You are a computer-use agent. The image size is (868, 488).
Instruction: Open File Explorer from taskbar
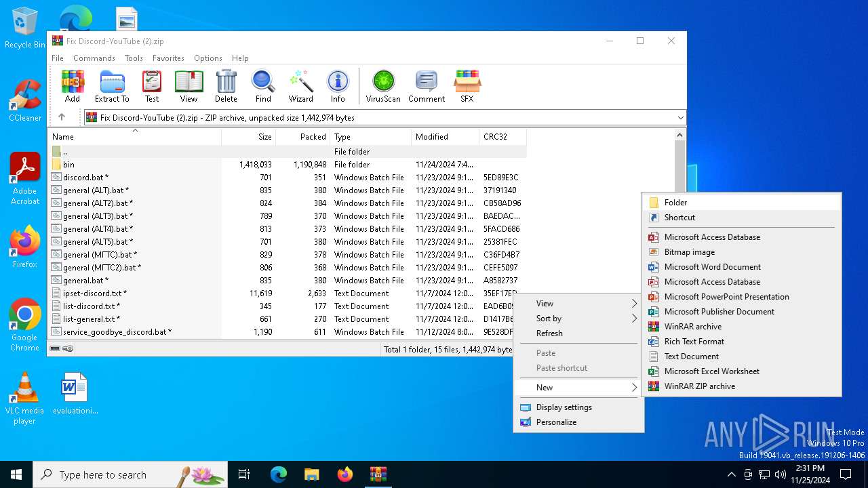coord(312,474)
